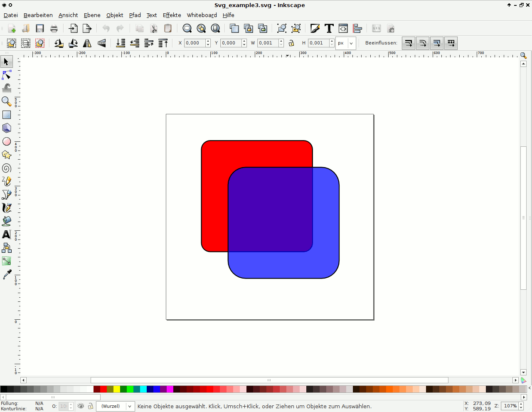Image resolution: width=532 pixels, height=412 pixels.
Task: Toggle width/height ratio lock
Action: pos(291,43)
